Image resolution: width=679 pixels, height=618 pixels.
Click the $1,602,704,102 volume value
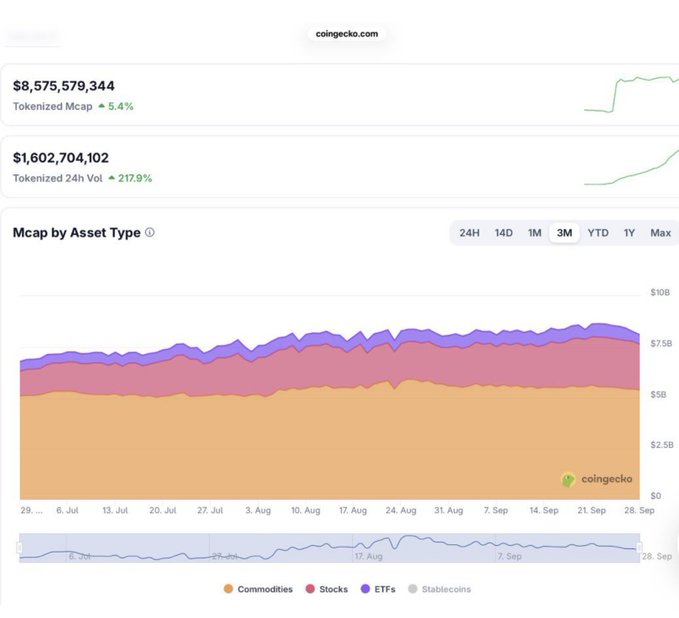tap(61, 158)
